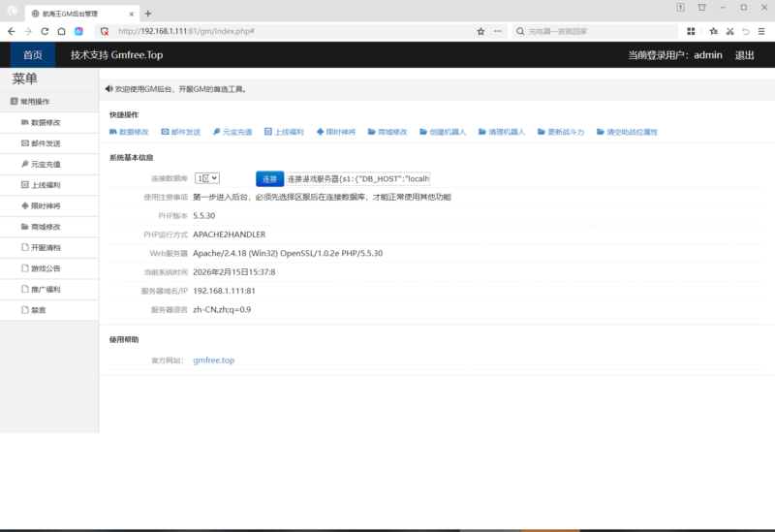Click the 创建机器人 quick action link
Screen dimensions: 775x532
point(443,132)
